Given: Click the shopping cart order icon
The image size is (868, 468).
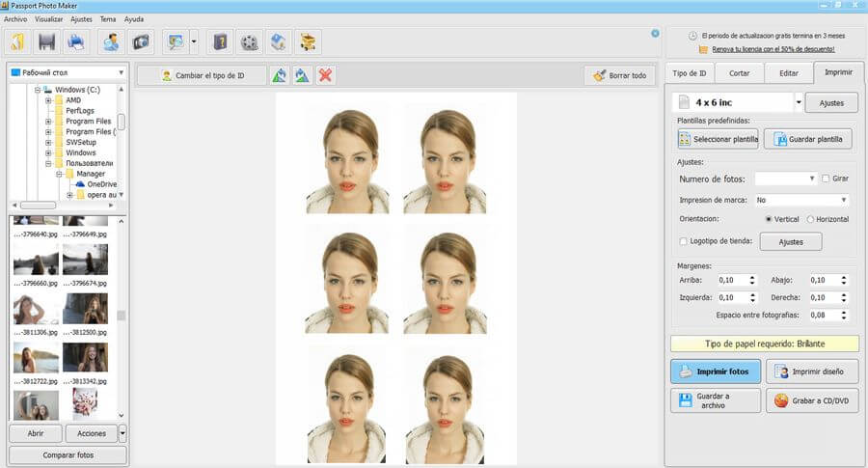Looking at the screenshot, I should pyautogui.click(x=308, y=42).
